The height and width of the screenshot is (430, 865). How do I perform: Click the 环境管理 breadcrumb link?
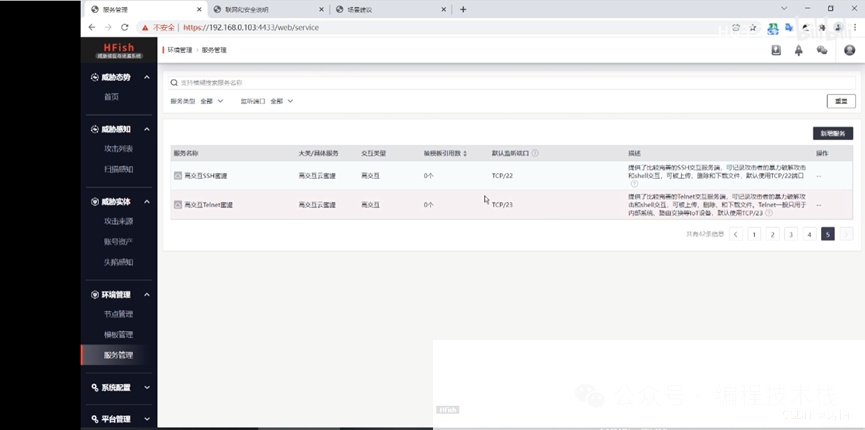coord(180,50)
